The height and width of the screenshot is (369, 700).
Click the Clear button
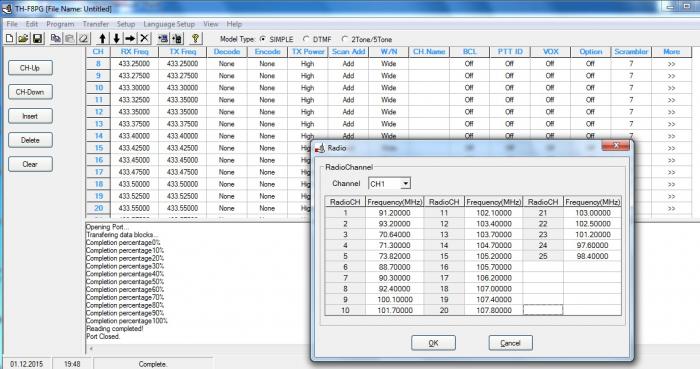pos(30,164)
